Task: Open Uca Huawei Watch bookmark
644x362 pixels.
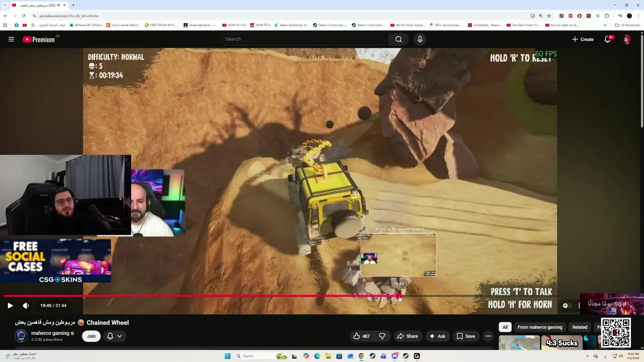Action: click(123, 25)
